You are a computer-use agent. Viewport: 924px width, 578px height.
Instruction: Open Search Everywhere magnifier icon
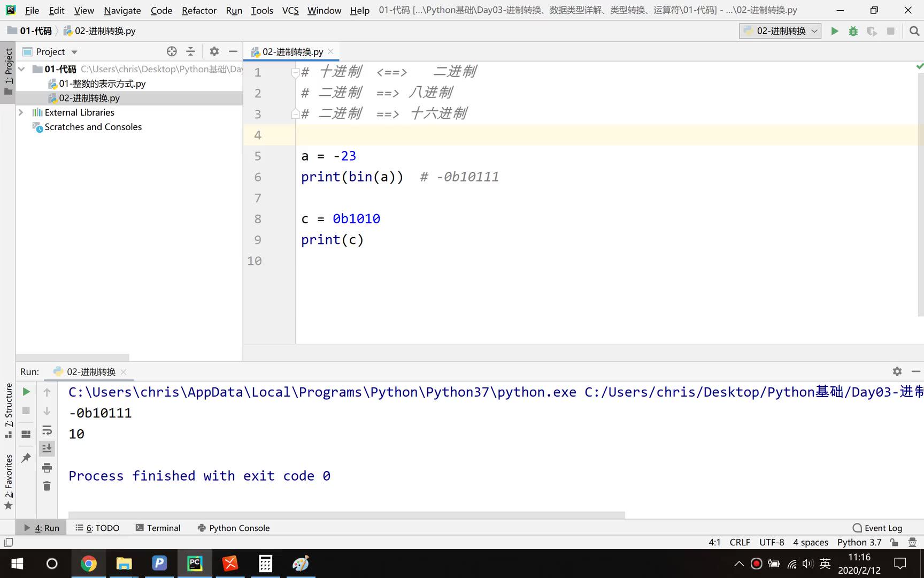914,31
